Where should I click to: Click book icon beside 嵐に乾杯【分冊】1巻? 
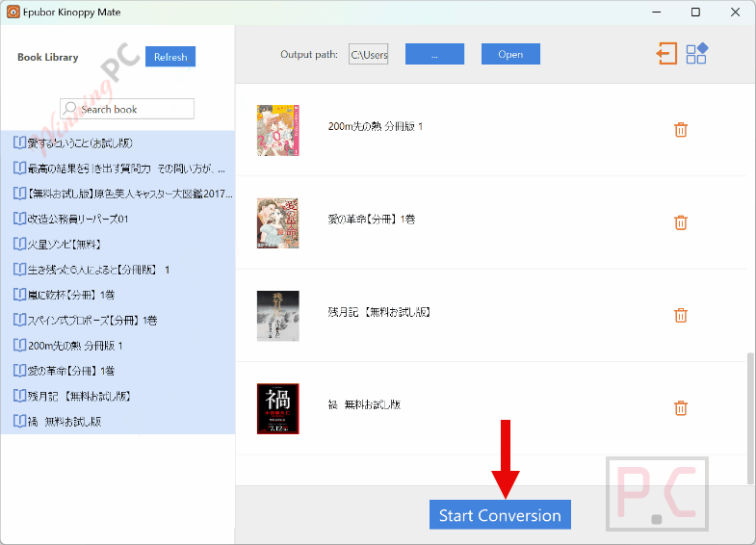[20, 295]
